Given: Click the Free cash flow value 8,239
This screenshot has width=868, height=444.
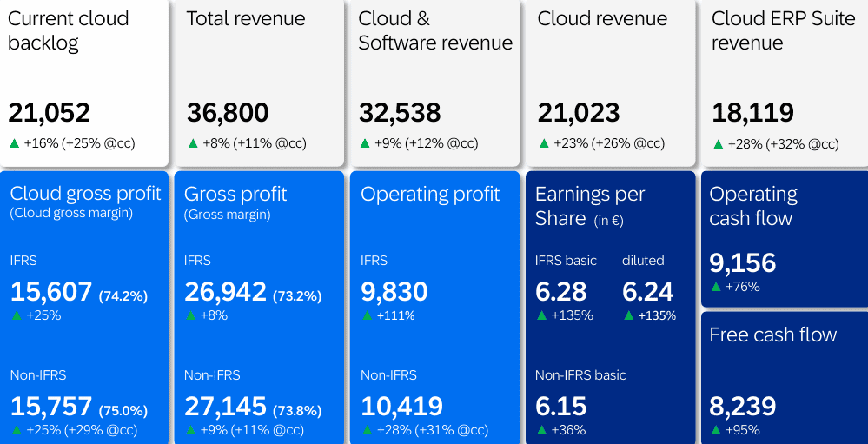Looking at the screenshot, I should coord(742,407).
